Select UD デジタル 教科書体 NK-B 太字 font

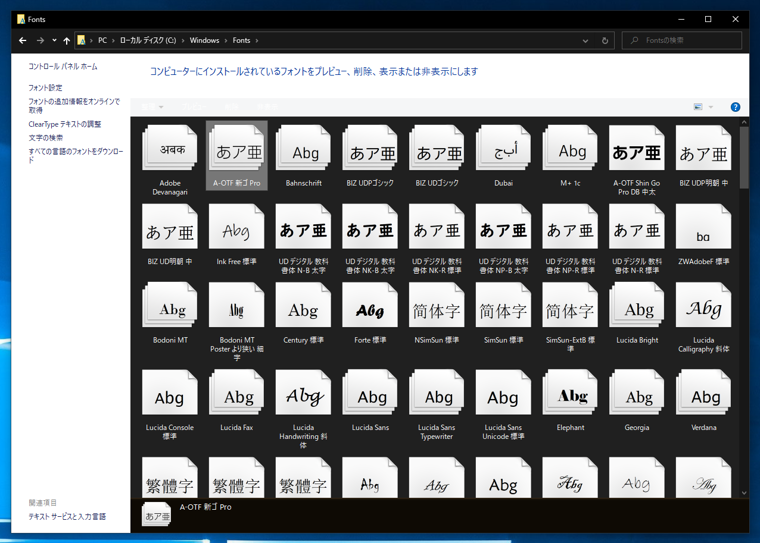(370, 226)
